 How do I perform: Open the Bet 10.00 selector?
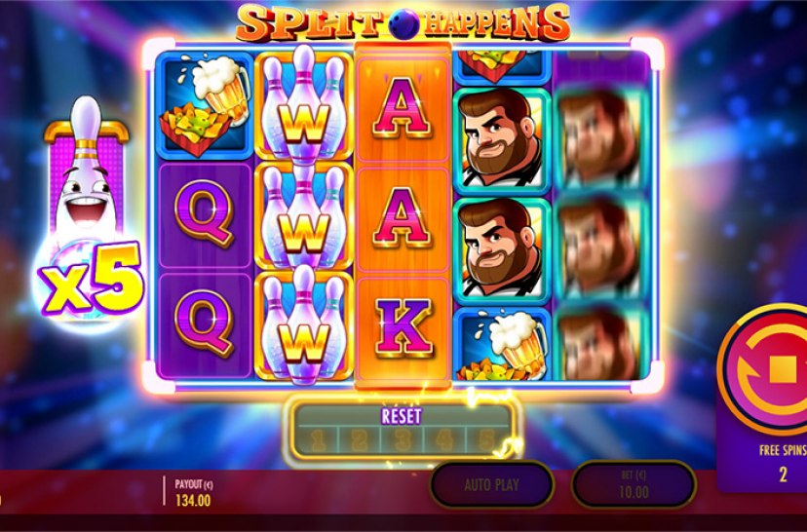coord(634,484)
